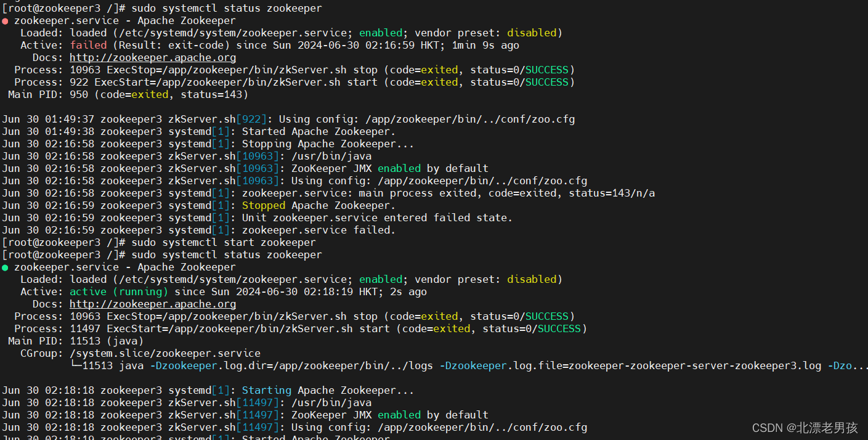Open the Docs link under active (running) status
Viewport: 868px width, 440px height.
(153, 304)
